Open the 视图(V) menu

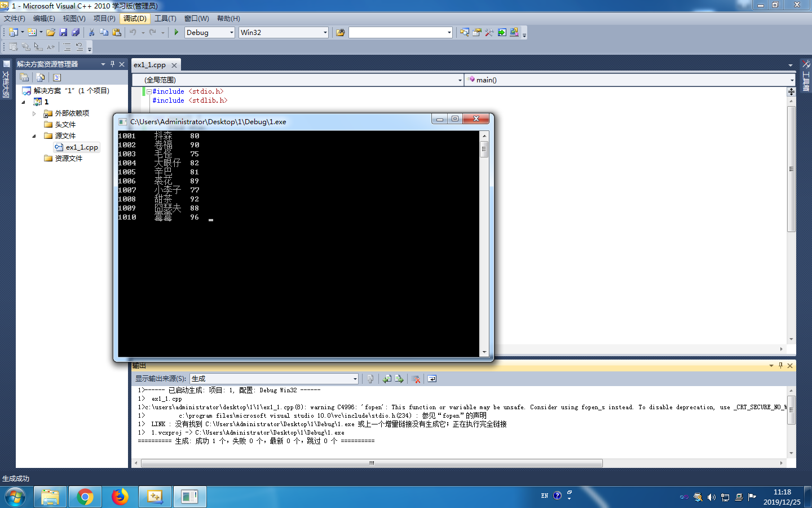click(x=74, y=19)
